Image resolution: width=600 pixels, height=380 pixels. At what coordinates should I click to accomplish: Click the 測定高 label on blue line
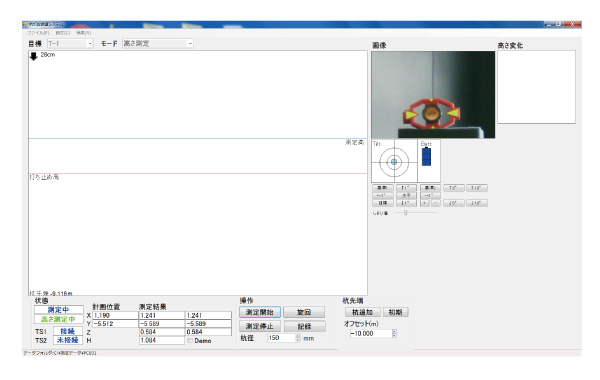click(x=355, y=142)
